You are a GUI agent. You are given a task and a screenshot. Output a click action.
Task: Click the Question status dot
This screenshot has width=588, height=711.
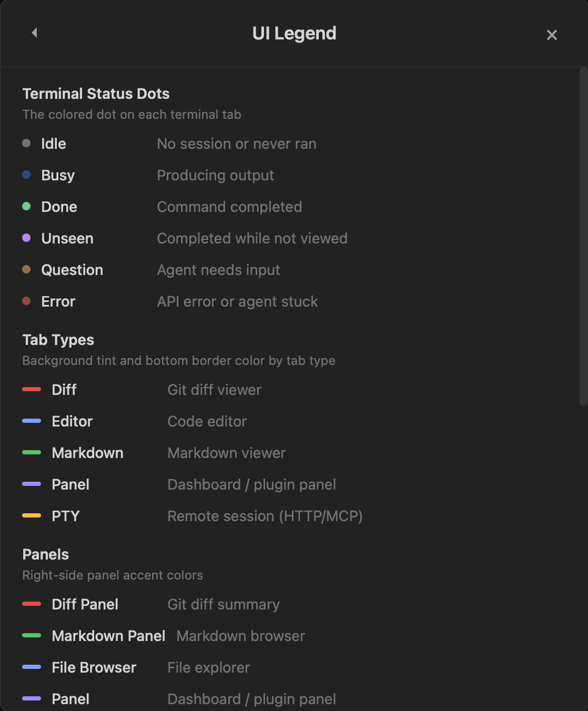[x=26, y=269]
